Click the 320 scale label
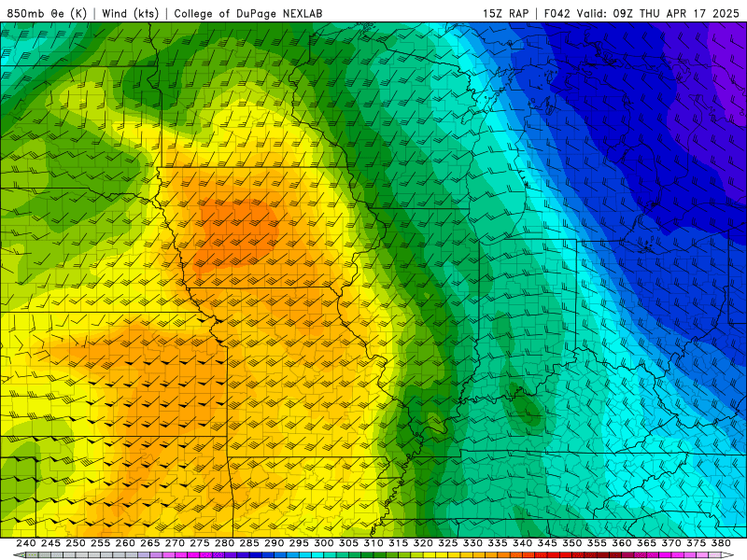 423,543
